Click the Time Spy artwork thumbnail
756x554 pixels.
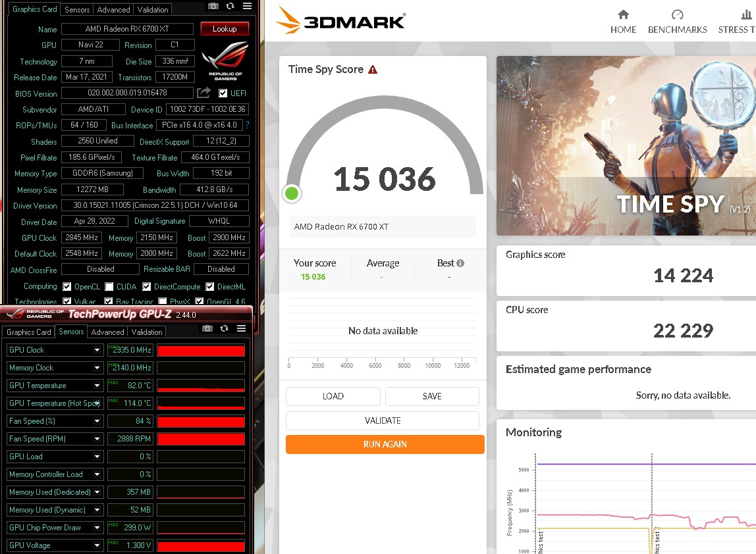point(626,145)
